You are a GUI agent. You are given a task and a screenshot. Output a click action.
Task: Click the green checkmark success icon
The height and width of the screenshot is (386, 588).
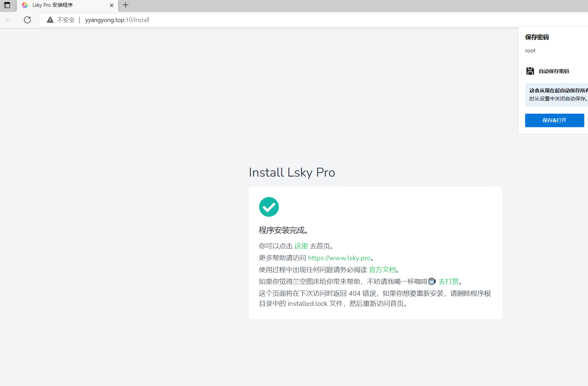(x=269, y=207)
